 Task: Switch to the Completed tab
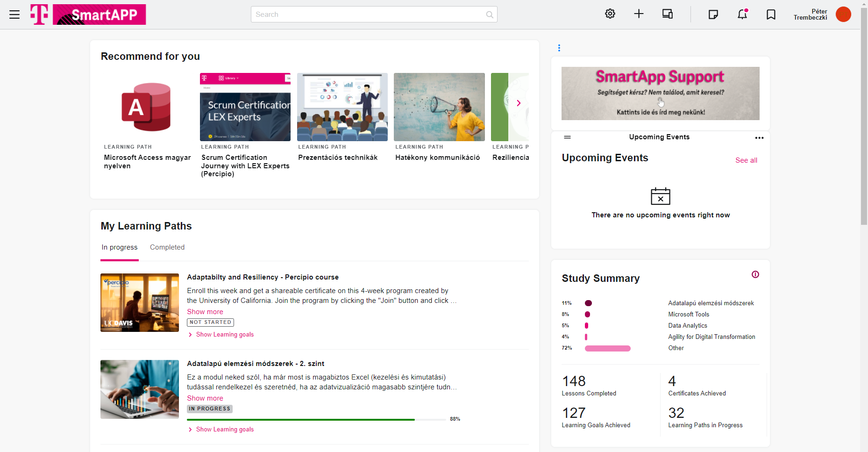tap(167, 247)
